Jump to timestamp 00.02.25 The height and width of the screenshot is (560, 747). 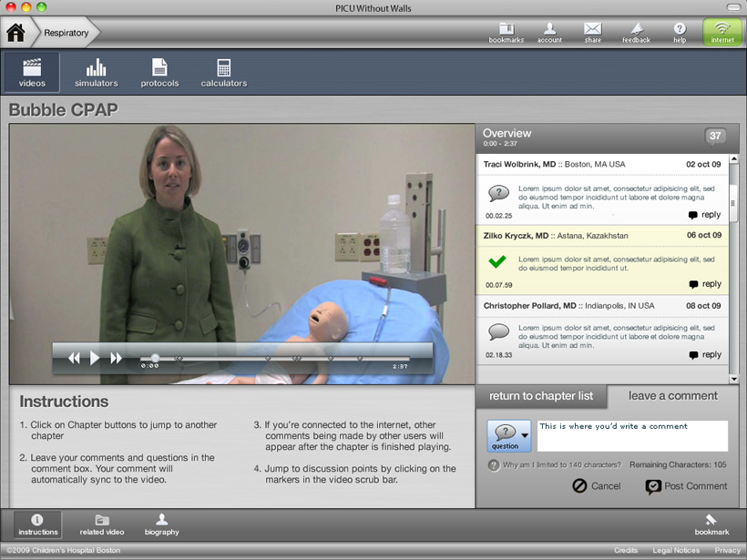pyautogui.click(x=499, y=216)
